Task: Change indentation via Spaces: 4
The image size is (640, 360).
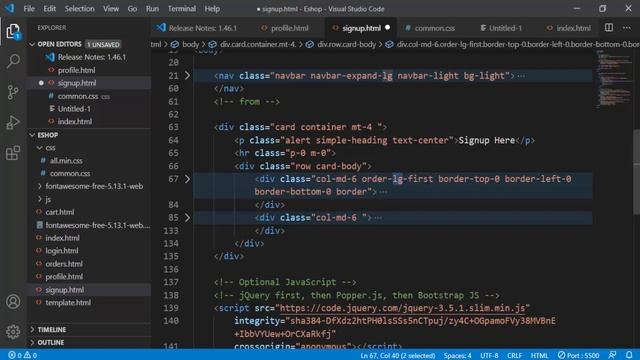Action: tap(457, 355)
